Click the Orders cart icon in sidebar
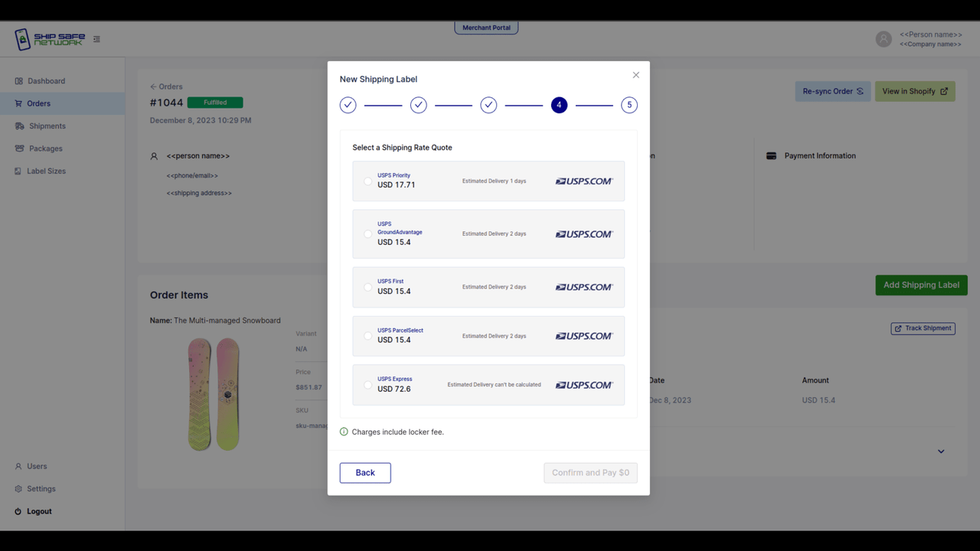Viewport: 980px width, 551px height. [19, 103]
